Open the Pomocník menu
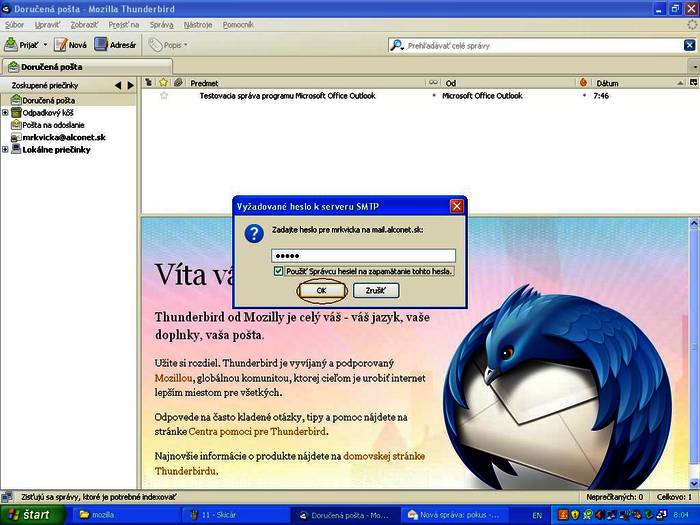 click(238, 25)
